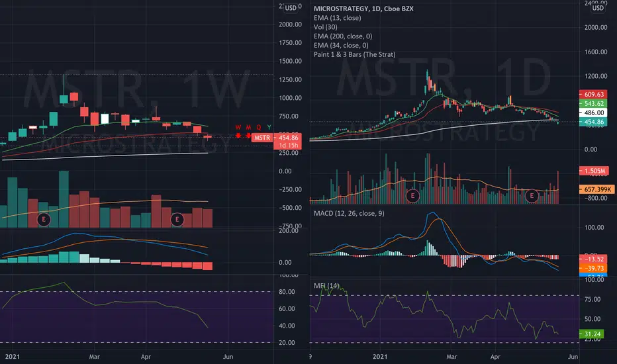This screenshot has width=617, height=364.
Task: Click the orange -39.73 MACD signal label
Action: (593, 268)
